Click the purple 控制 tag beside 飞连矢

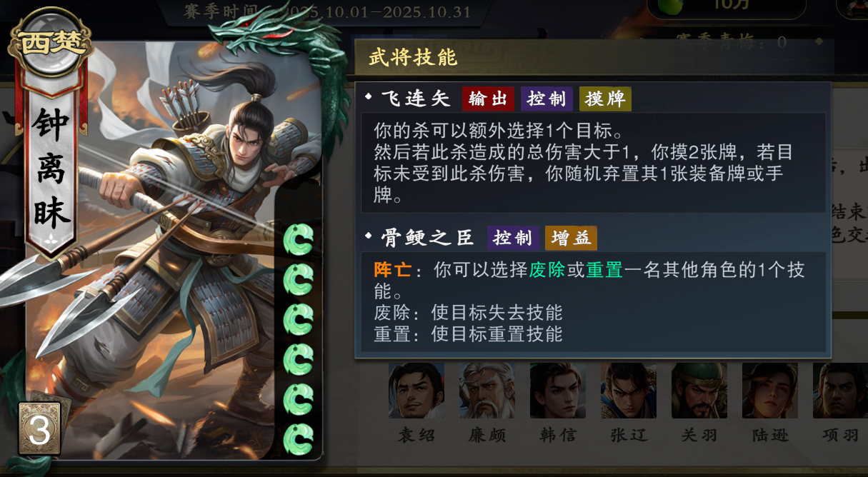(547, 99)
